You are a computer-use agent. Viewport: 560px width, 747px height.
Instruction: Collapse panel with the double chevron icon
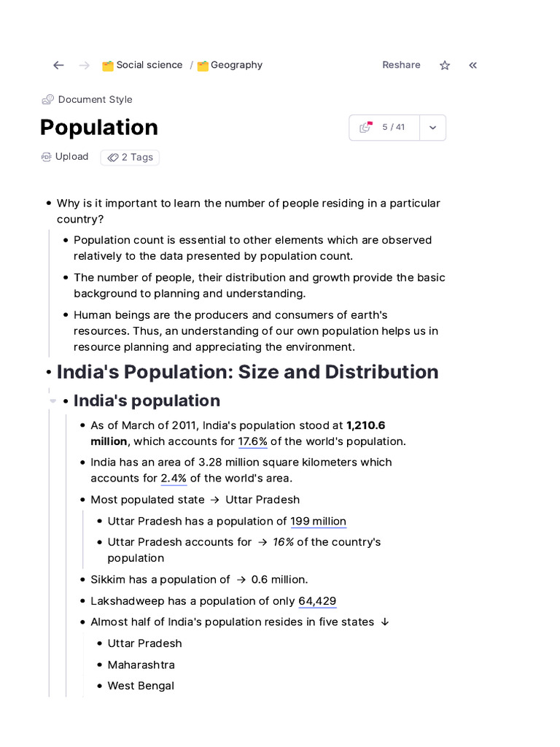[x=472, y=66]
